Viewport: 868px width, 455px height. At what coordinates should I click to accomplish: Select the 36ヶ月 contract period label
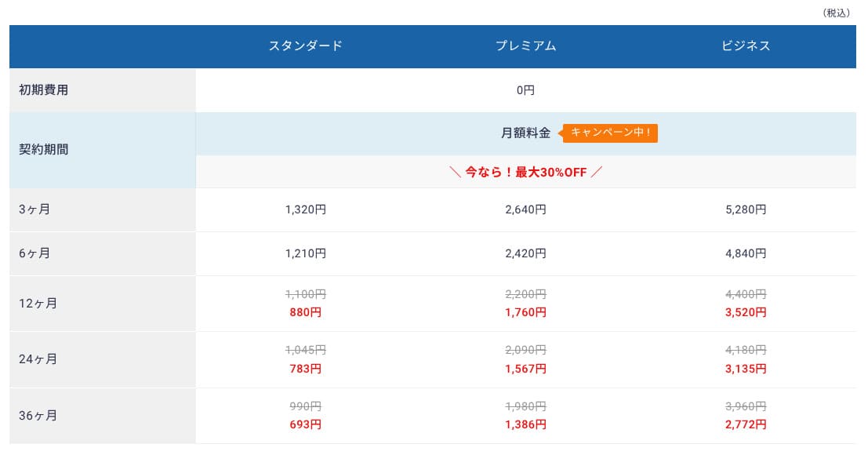[38, 416]
